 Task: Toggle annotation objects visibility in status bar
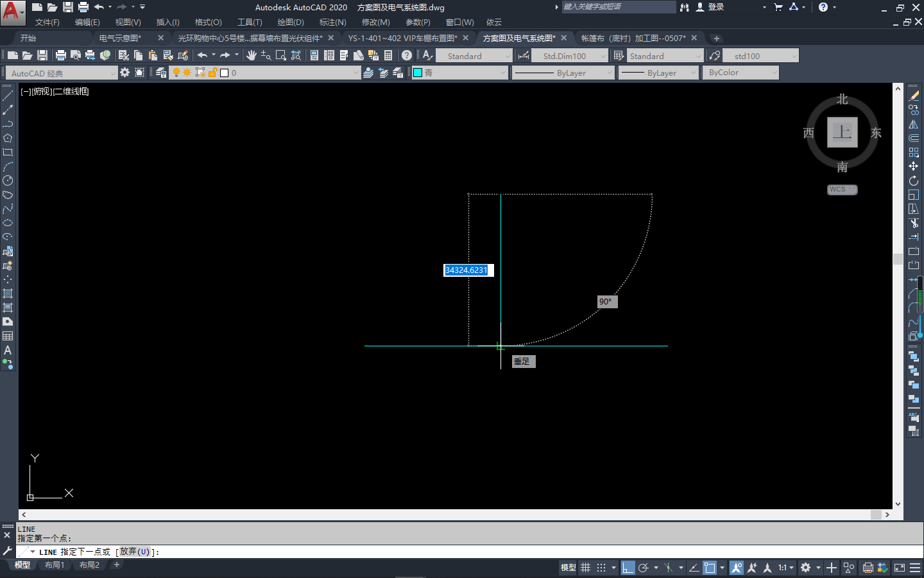[737, 568]
